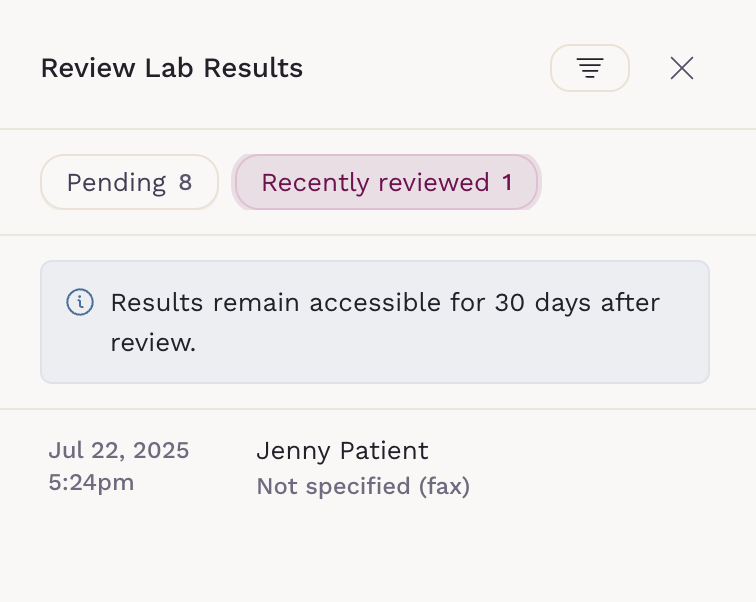Click the Review Lab Results heading
This screenshot has width=756, height=602.
(171, 69)
